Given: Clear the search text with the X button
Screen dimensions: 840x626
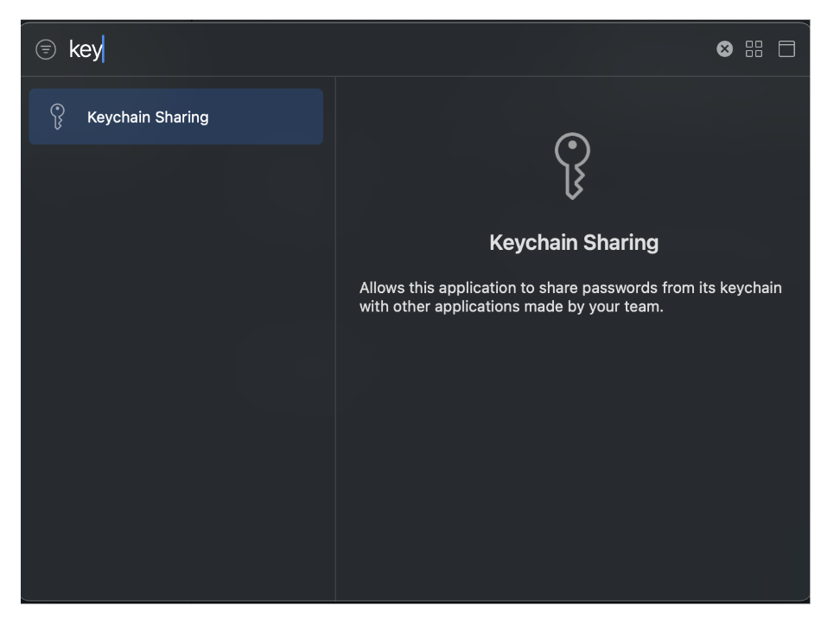Looking at the screenshot, I should point(724,49).
